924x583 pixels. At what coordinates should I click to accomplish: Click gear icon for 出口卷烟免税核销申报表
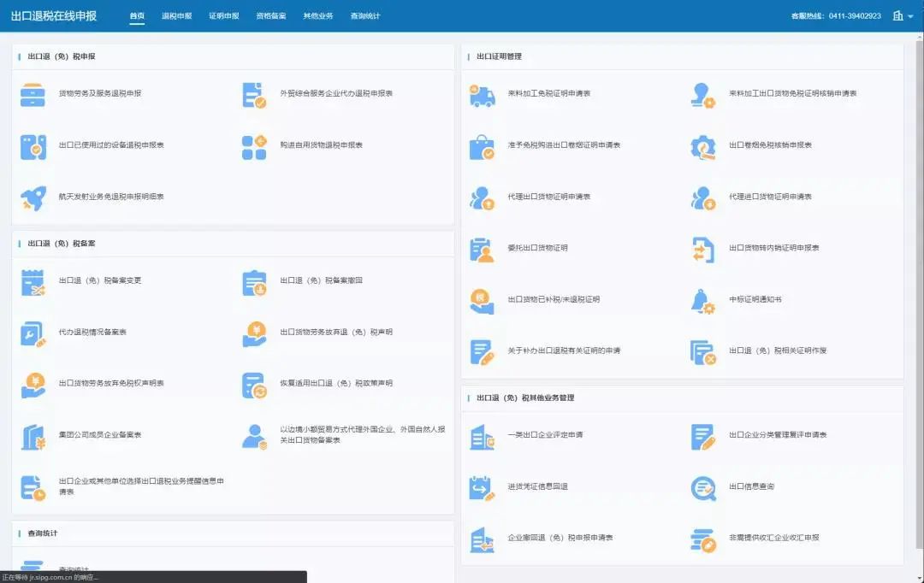tap(702, 147)
